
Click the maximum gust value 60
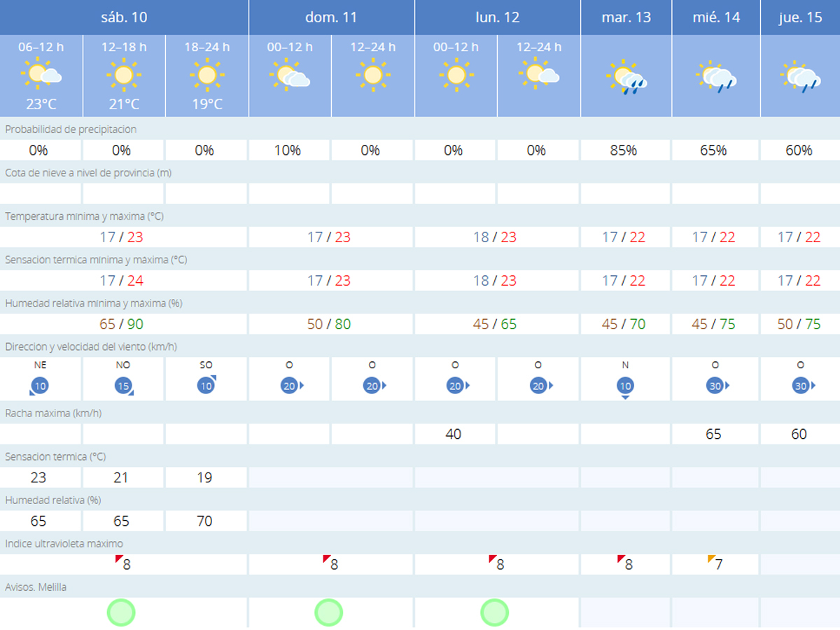click(x=799, y=434)
